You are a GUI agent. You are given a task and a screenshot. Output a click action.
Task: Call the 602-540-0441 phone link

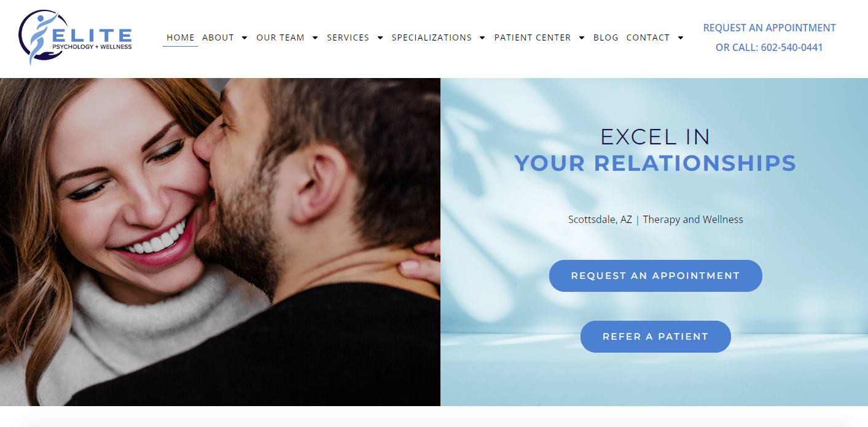[792, 47]
